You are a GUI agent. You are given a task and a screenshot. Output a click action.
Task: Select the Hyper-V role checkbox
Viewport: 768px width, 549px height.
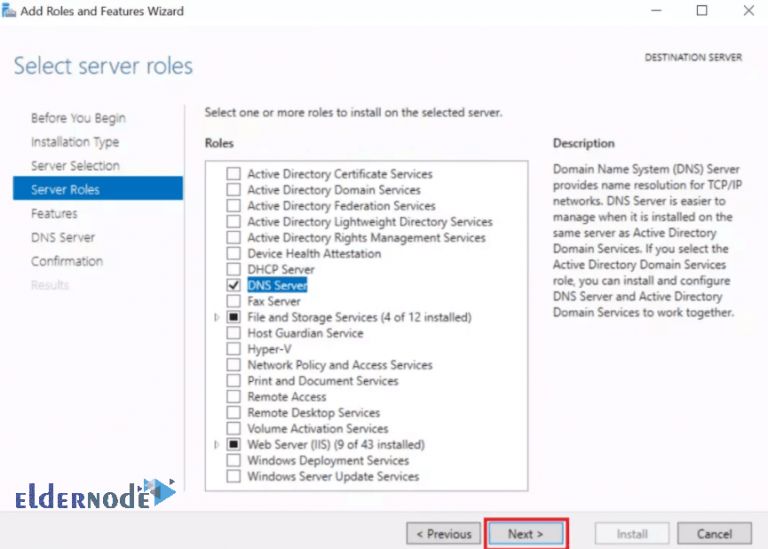tap(233, 349)
